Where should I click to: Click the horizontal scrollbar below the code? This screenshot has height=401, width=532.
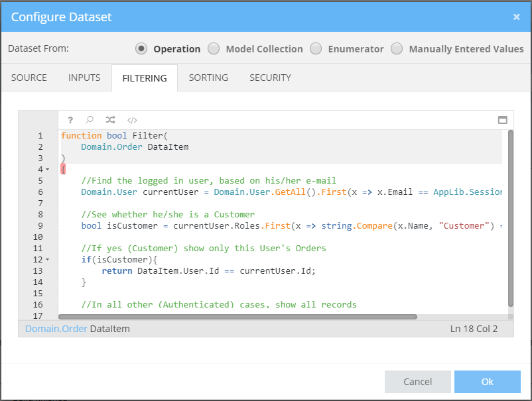click(x=265, y=317)
